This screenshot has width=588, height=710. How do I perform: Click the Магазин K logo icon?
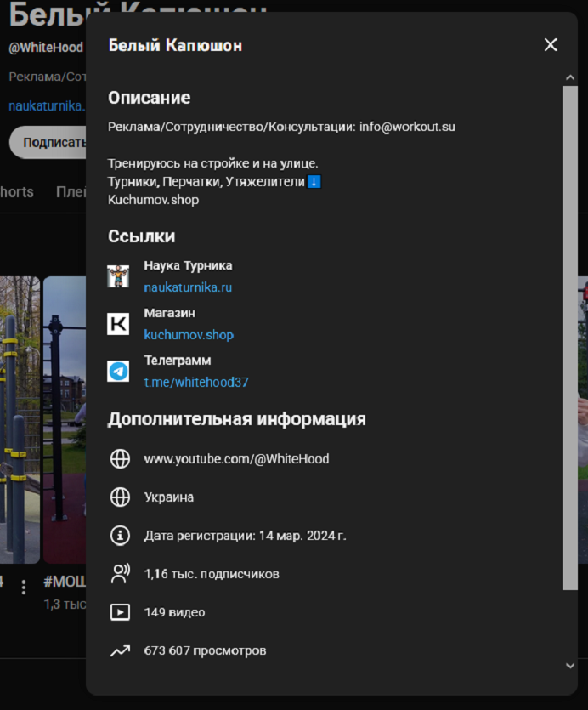(118, 324)
